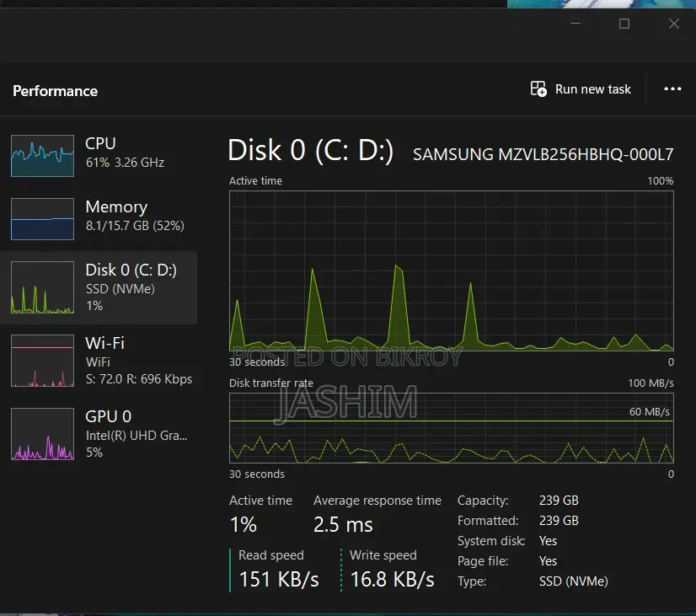This screenshot has width=696, height=616.
Task: Minimize the Task Manager window
Action: click(576, 23)
